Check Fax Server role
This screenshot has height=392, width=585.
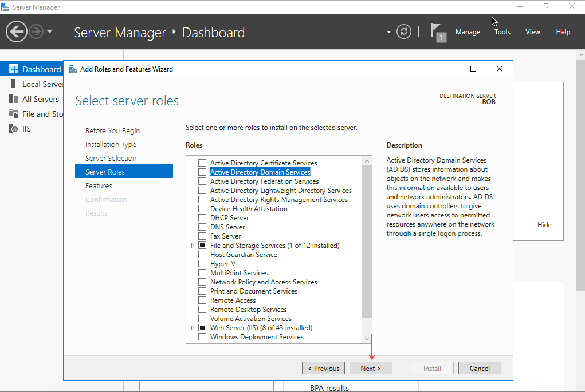[x=202, y=236]
